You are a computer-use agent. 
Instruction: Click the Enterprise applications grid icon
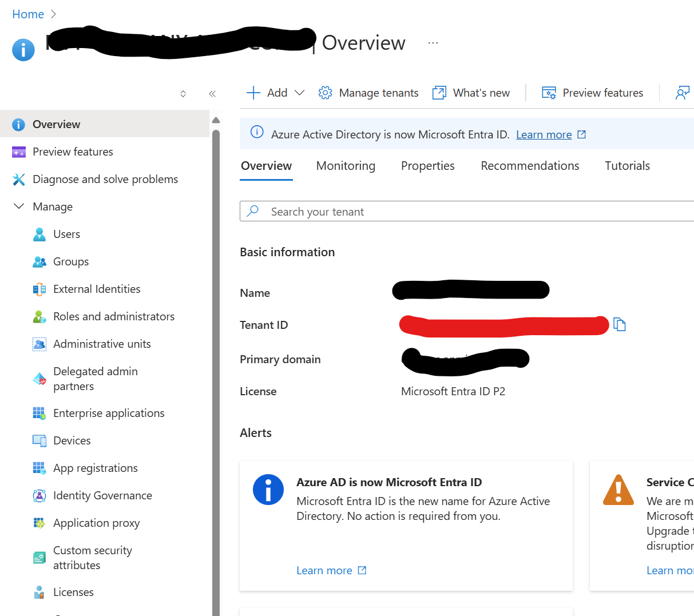coord(39,413)
